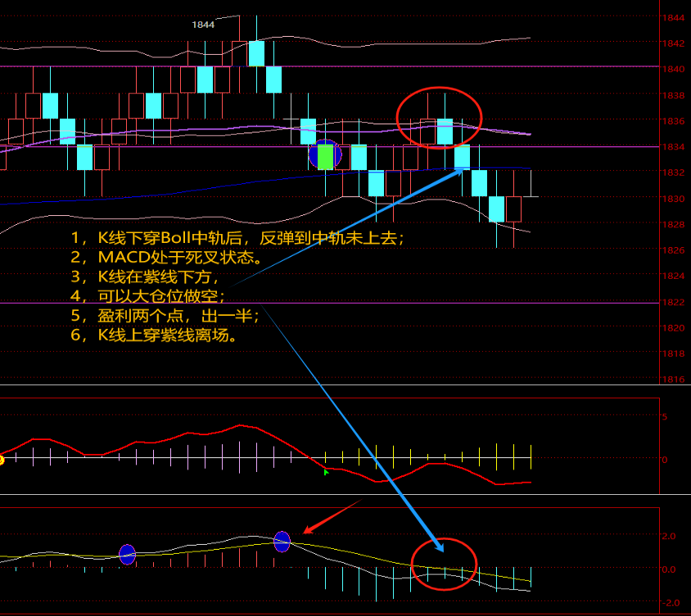Click the leftmost blue ellipse marker in the bottom indicator

(128, 555)
